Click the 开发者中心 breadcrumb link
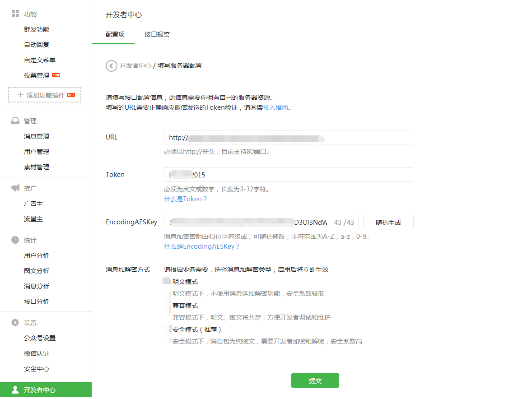 [135, 65]
